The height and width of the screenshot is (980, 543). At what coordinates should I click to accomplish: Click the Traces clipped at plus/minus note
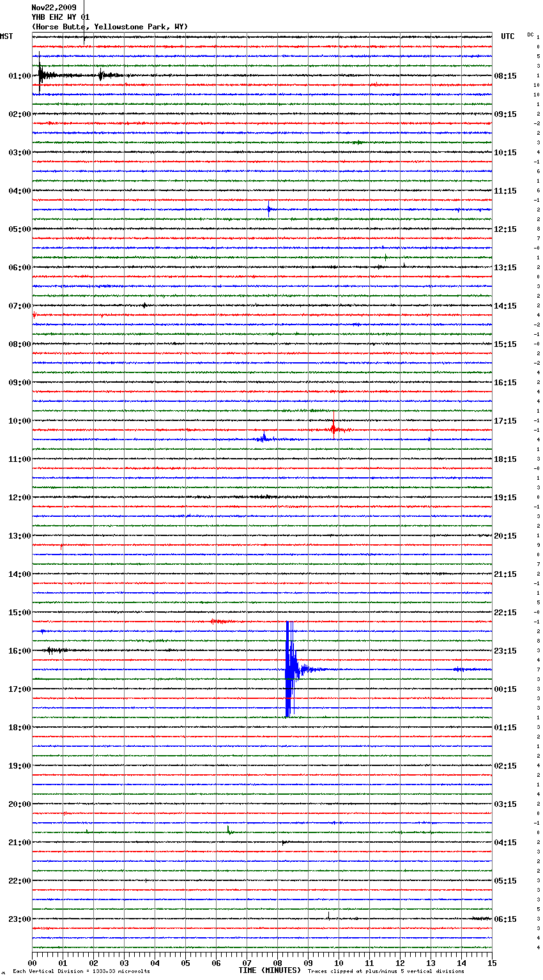386,972
